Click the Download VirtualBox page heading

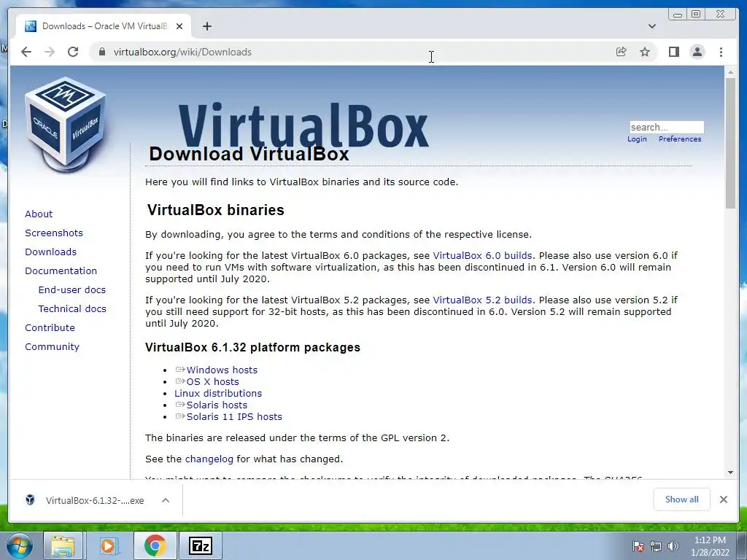click(x=249, y=155)
